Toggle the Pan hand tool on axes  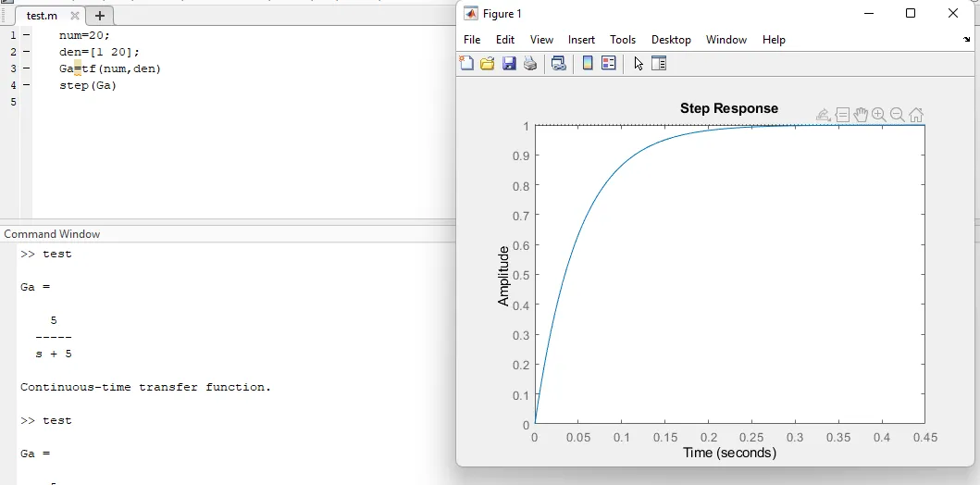[861, 115]
